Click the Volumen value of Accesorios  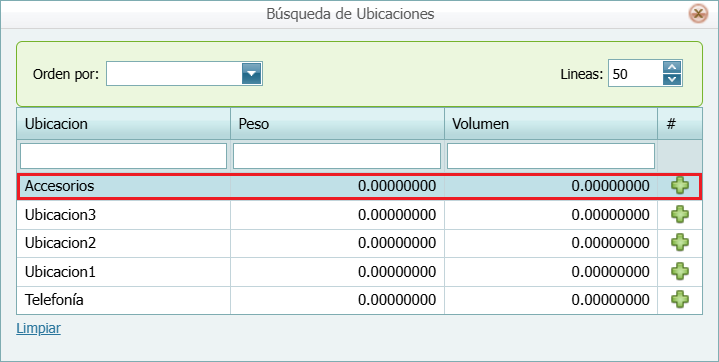(610, 186)
